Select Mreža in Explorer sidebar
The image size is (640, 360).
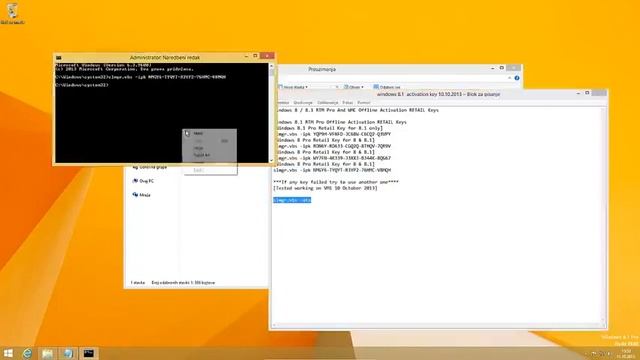coord(142,195)
